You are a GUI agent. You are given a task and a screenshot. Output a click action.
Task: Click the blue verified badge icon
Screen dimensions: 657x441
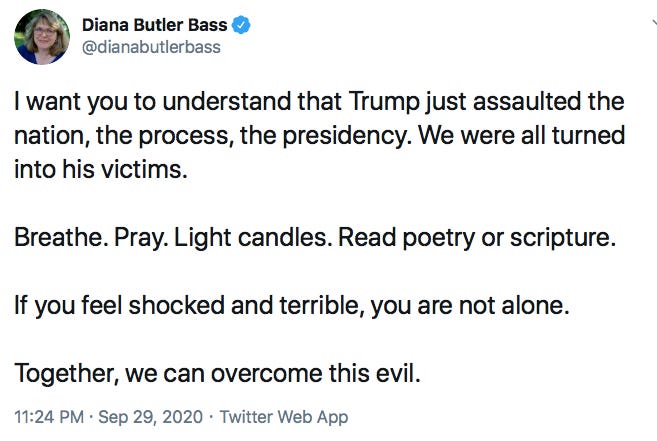pos(241,25)
